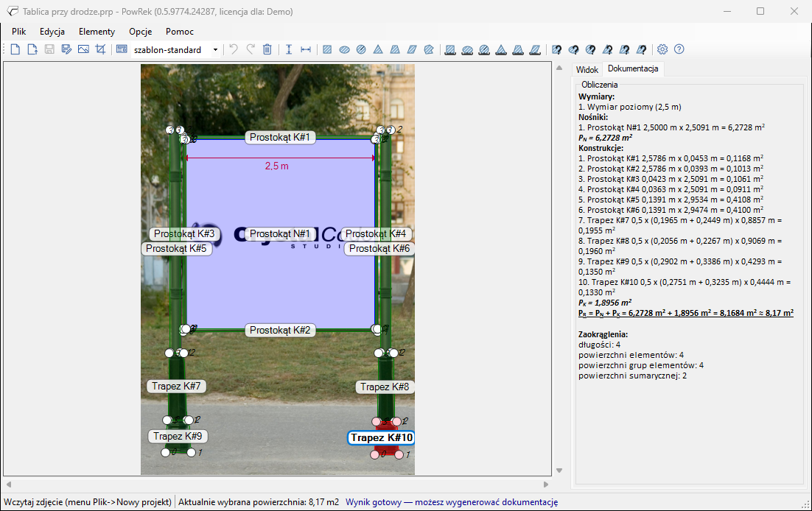Switch to the Dokumentacja tab
Image resolution: width=812 pixels, height=511 pixels.
click(x=633, y=68)
